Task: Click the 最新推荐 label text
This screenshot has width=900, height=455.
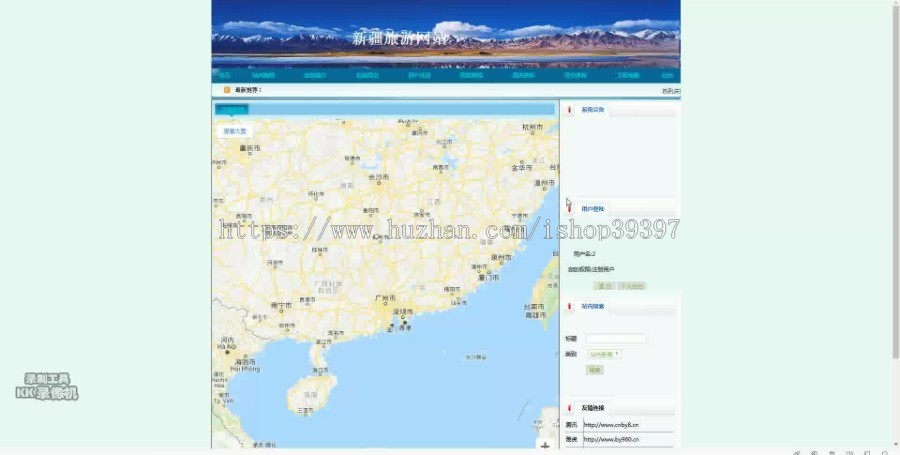Action: click(x=248, y=90)
